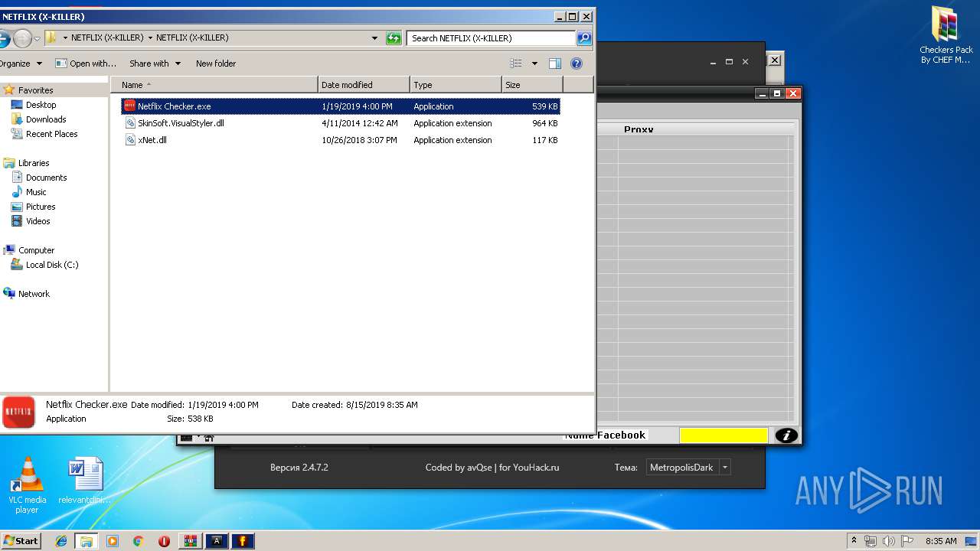
Task: Click the '964 KB' size cell
Action: tap(544, 123)
